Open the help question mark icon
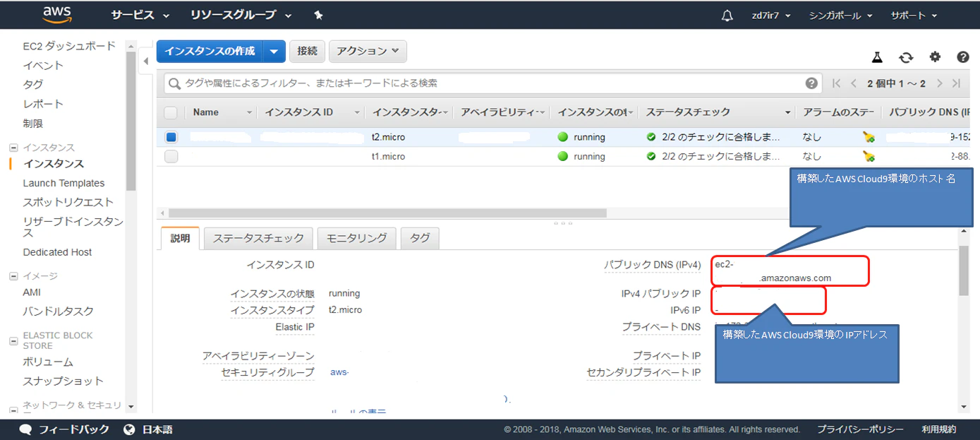 tap(963, 57)
